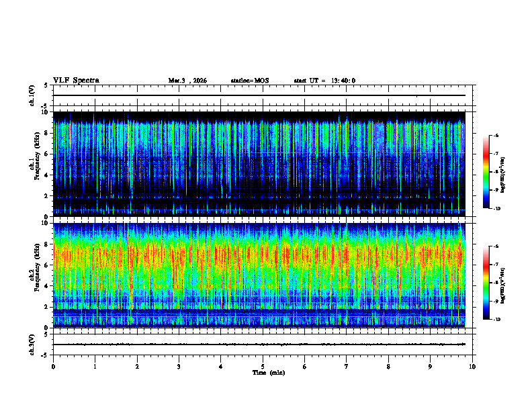The width and height of the screenshot is (532, 411).
Task: Click the time axis tick label "4"
Action: [221, 367]
